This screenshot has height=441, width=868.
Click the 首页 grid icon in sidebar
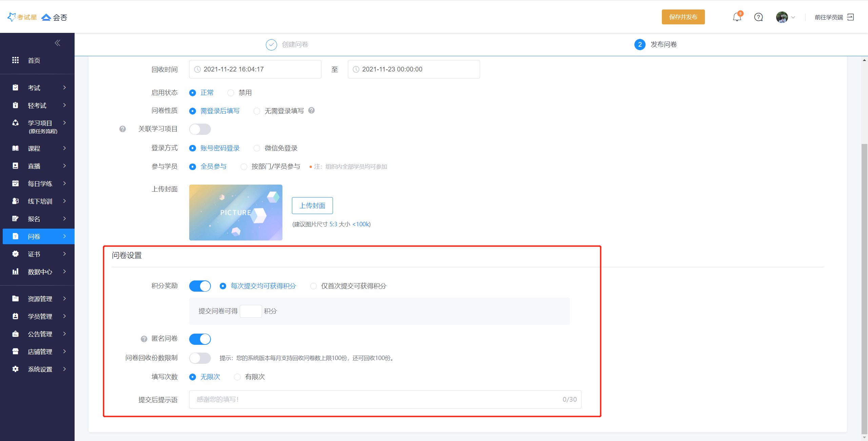tap(16, 60)
